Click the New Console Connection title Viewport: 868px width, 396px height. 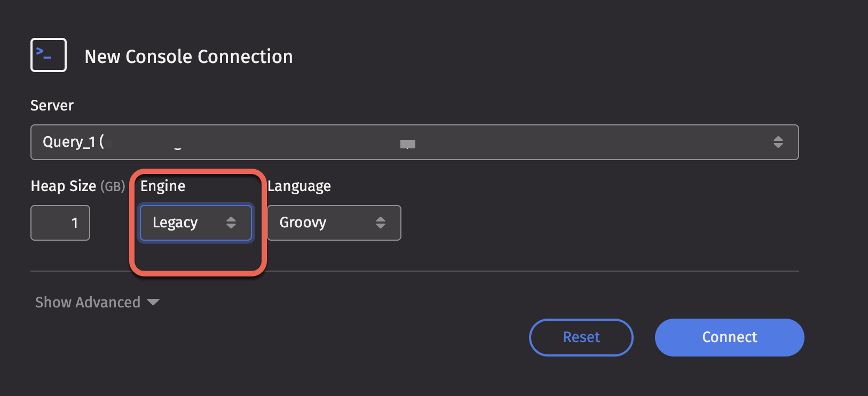(x=189, y=56)
